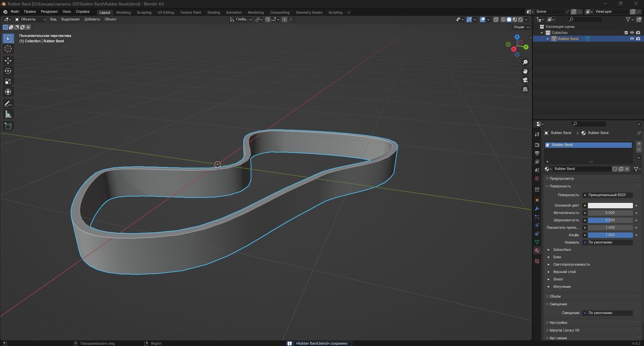Click the Displacement default value button
Image resolution: width=644 pixels, height=346 pixels.
[x=607, y=313]
